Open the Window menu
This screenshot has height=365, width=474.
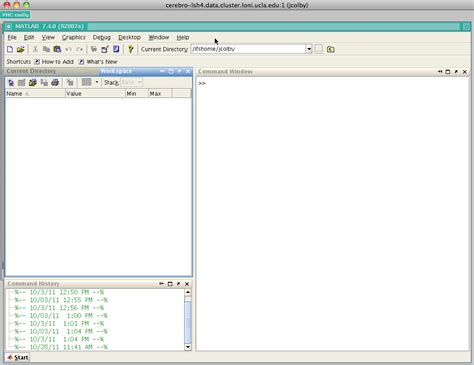coord(159,37)
